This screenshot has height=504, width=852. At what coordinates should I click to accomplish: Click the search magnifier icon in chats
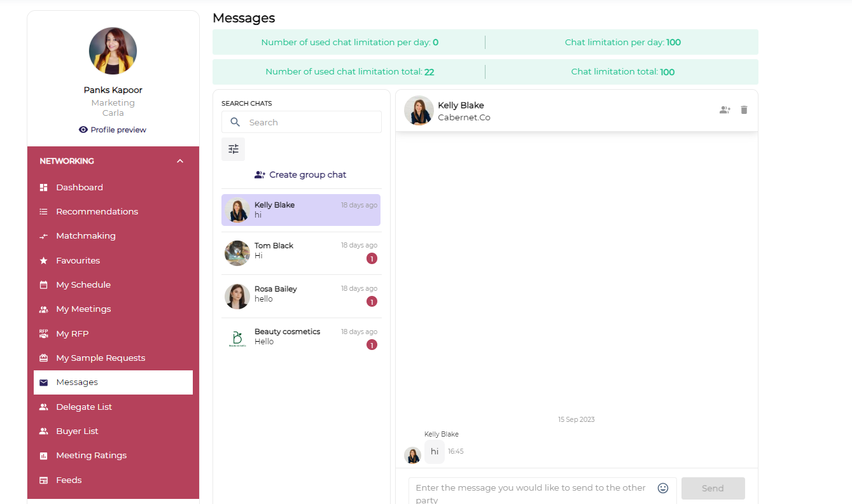tap(235, 122)
